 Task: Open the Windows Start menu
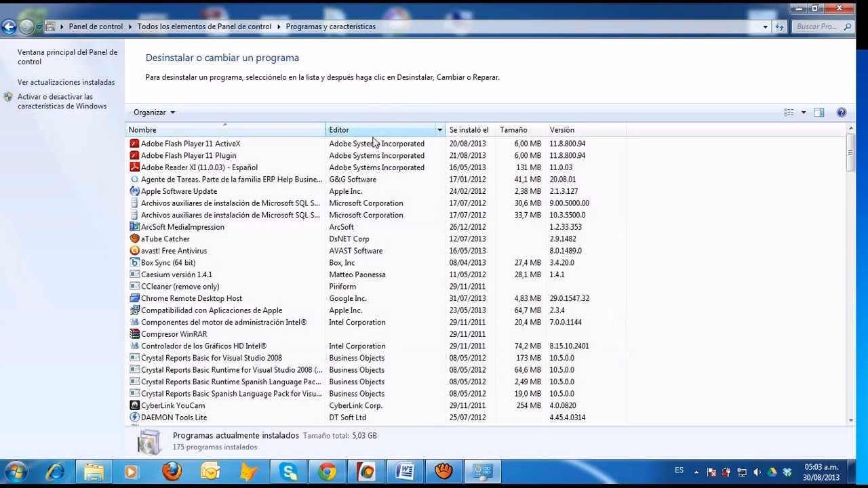pyautogui.click(x=16, y=471)
